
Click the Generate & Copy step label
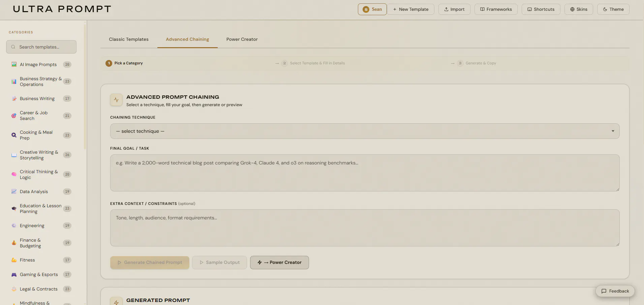[x=481, y=63]
